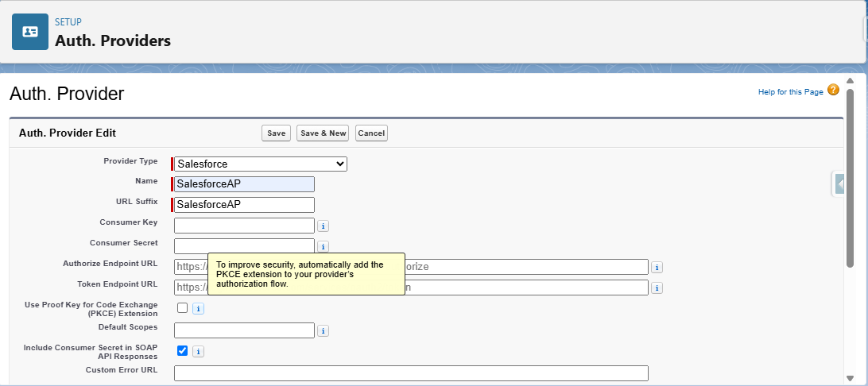The width and height of the screenshot is (868, 386).
Task: Click the Cancel button
Action: [x=371, y=133]
